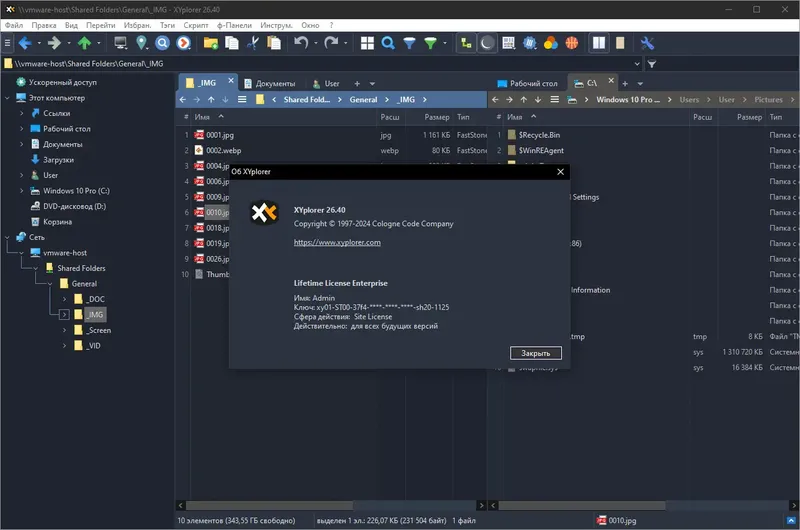
Task: Click the Redo arrow icon
Action: point(331,43)
